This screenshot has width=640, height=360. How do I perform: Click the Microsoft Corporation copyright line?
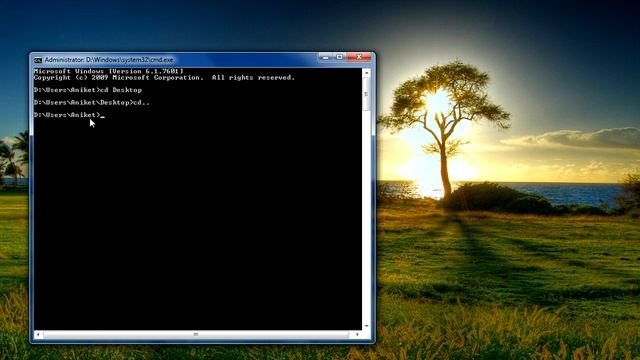click(x=164, y=78)
